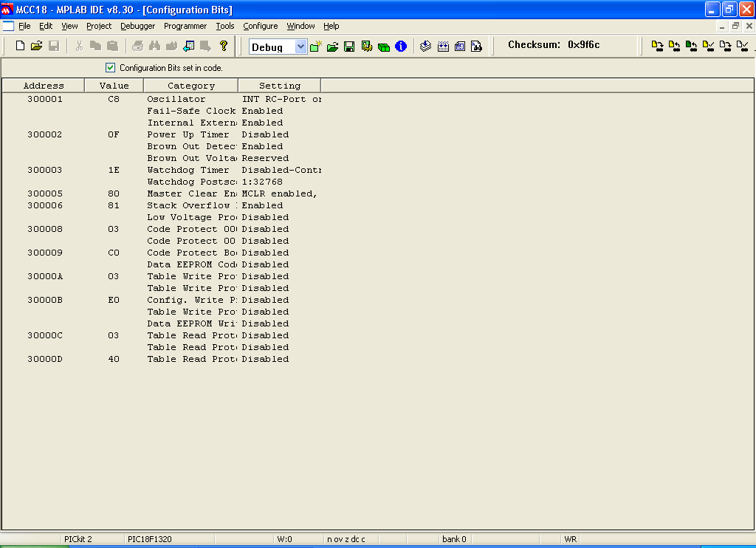
Task: Open the Window menu
Action: [300, 26]
